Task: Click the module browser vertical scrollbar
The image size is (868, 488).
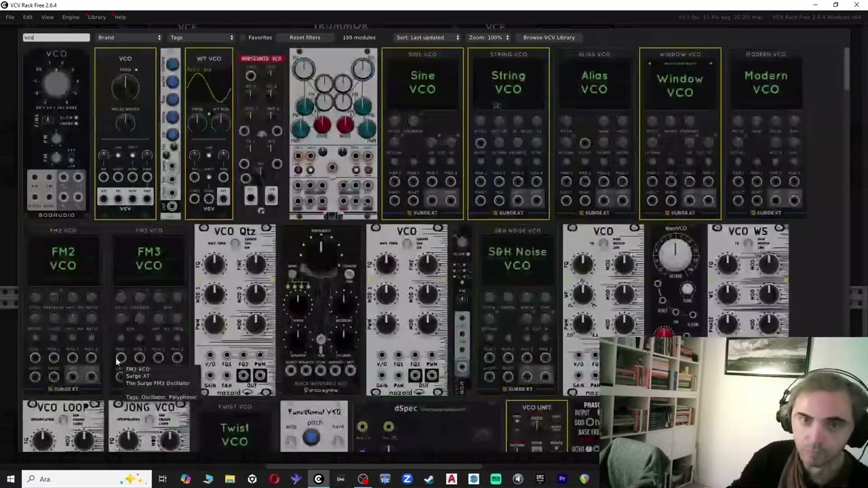Action: point(846,68)
